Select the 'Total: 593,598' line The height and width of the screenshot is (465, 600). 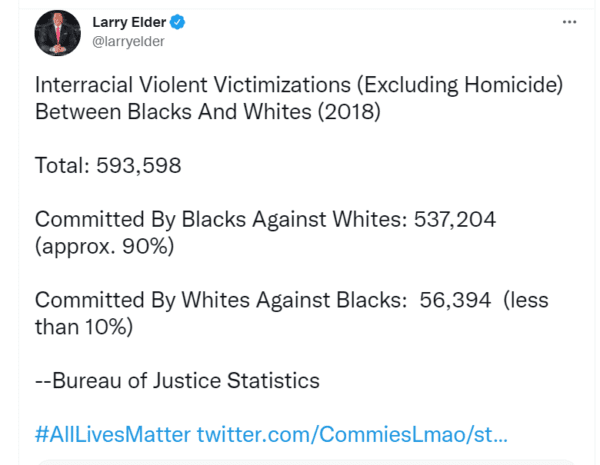(x=108, y=165)
